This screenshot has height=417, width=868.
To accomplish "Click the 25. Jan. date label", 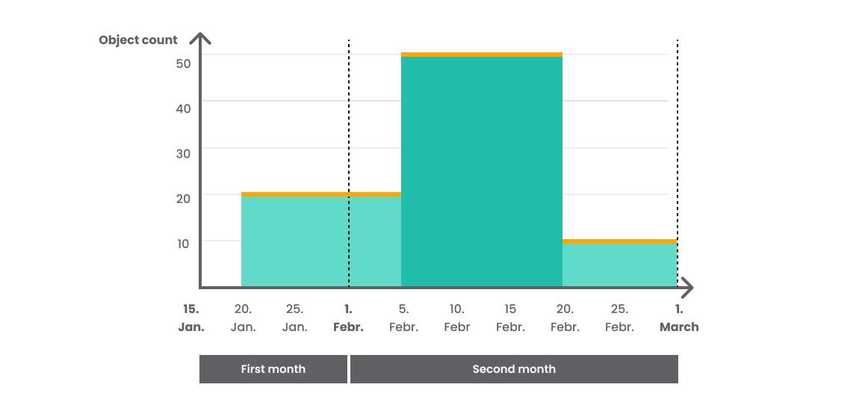I will pos(295,318).
